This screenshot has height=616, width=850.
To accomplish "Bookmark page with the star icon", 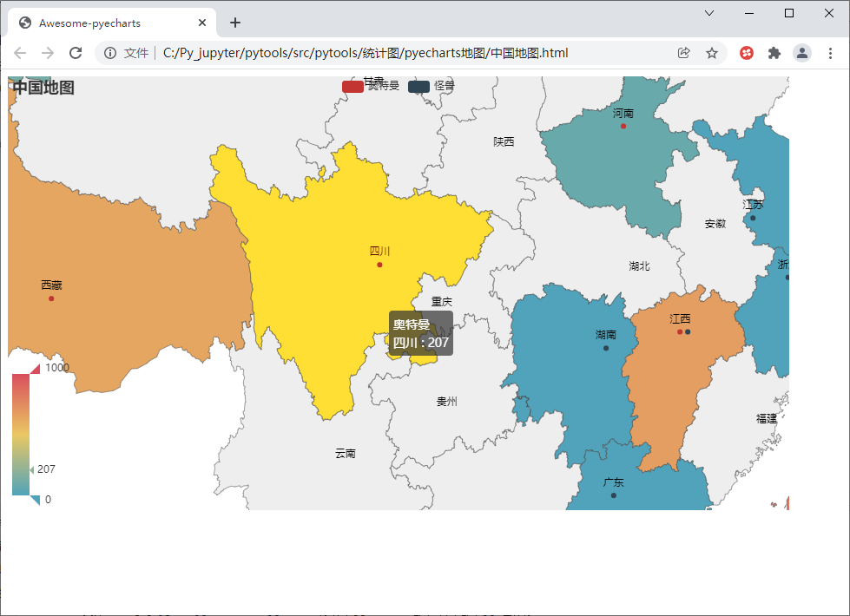I will point(712,53).
